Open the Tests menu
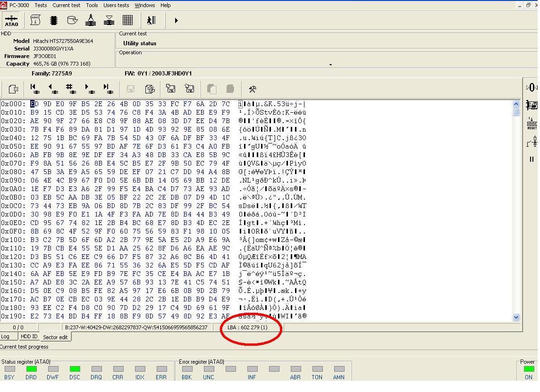Viewport: 540px width, 392px height. (41, 5)
